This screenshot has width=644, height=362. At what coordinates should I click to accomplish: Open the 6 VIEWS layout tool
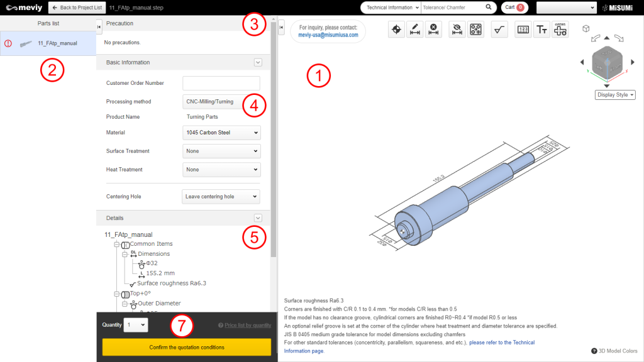(560, 29)
